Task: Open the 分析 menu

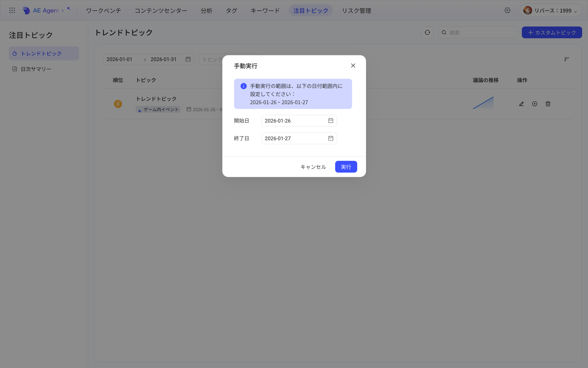Action: (207, 10)
